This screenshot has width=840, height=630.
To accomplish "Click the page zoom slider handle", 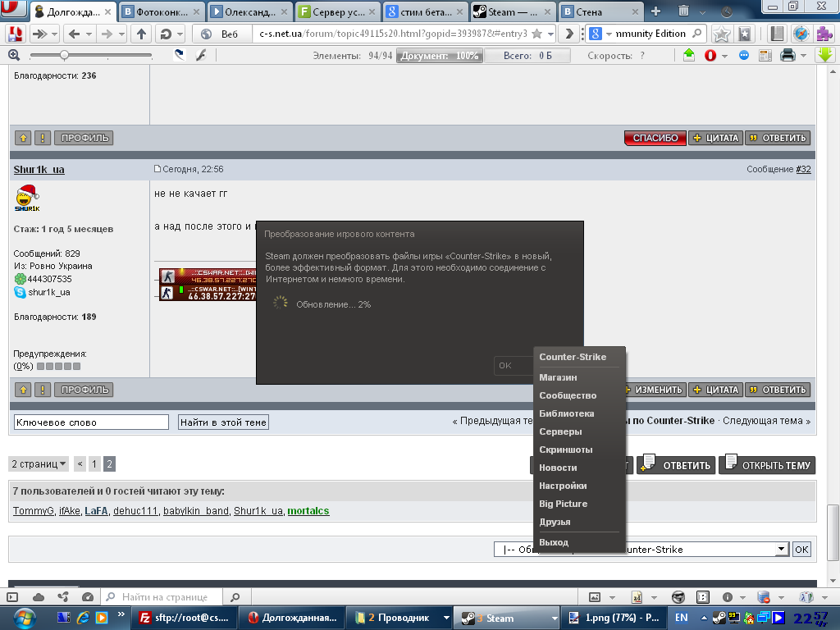I will pyautogui.click(x=64, y=55).
